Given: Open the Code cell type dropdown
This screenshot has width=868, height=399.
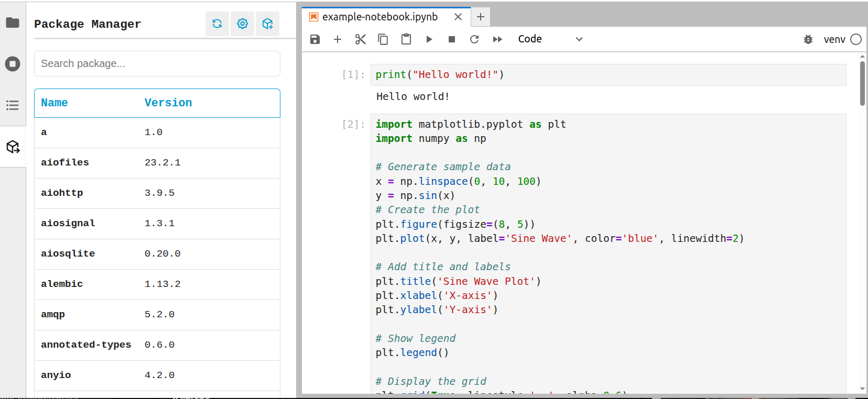Looking at the screenshot, I should tap(550, 39).
